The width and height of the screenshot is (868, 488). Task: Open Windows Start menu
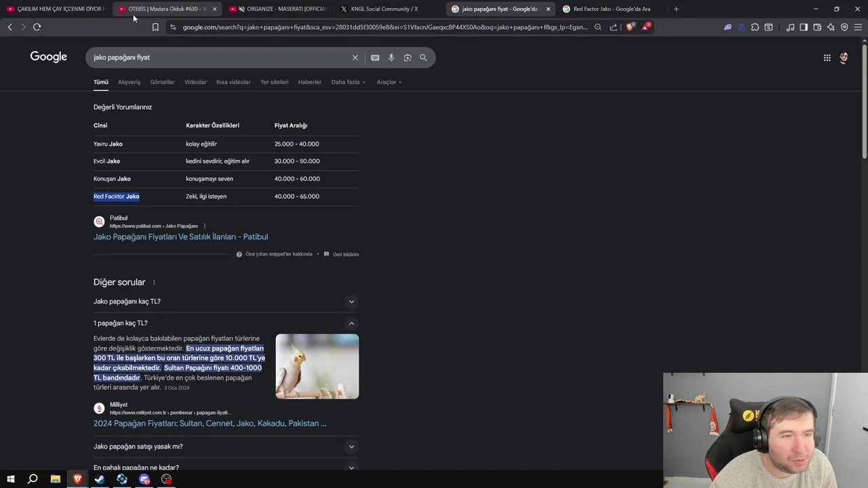[11, 479]
